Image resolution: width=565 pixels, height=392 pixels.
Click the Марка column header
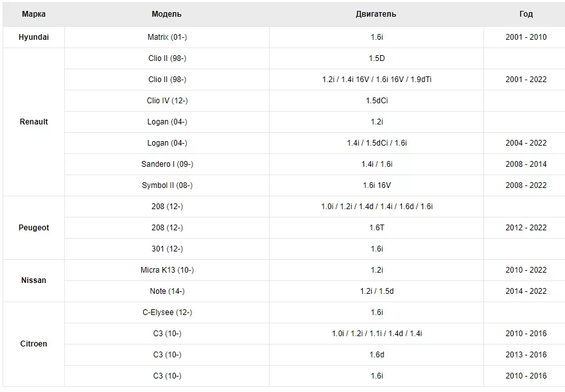pyautogui.click(x=33, y=14)
